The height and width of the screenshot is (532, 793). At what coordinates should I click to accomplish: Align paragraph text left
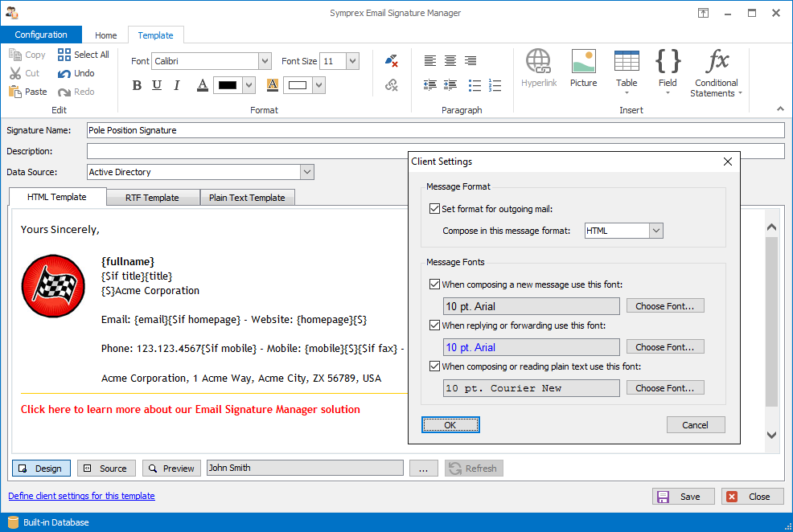click(x=430, y=61)
